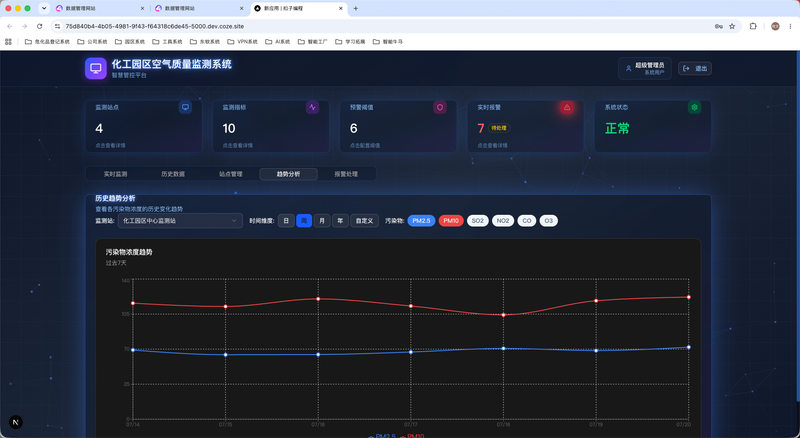Click the password key icon in address bar

[x=718, y=26]
